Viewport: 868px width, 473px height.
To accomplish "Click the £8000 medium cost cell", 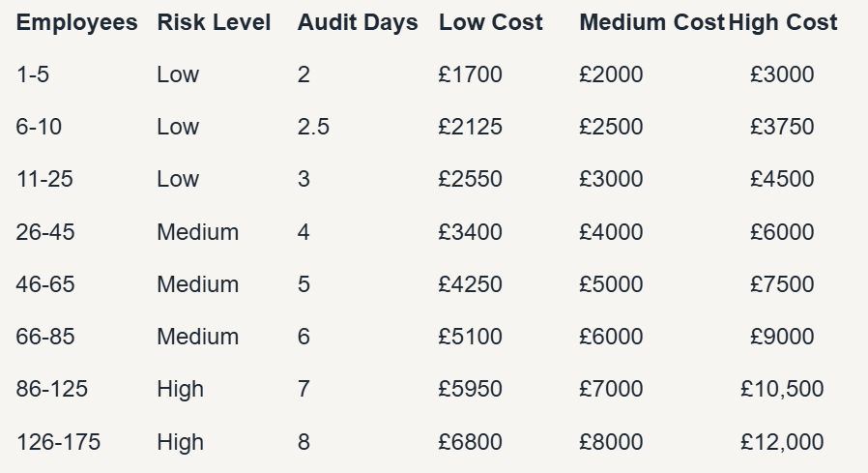I will click(x=611, y=442).
